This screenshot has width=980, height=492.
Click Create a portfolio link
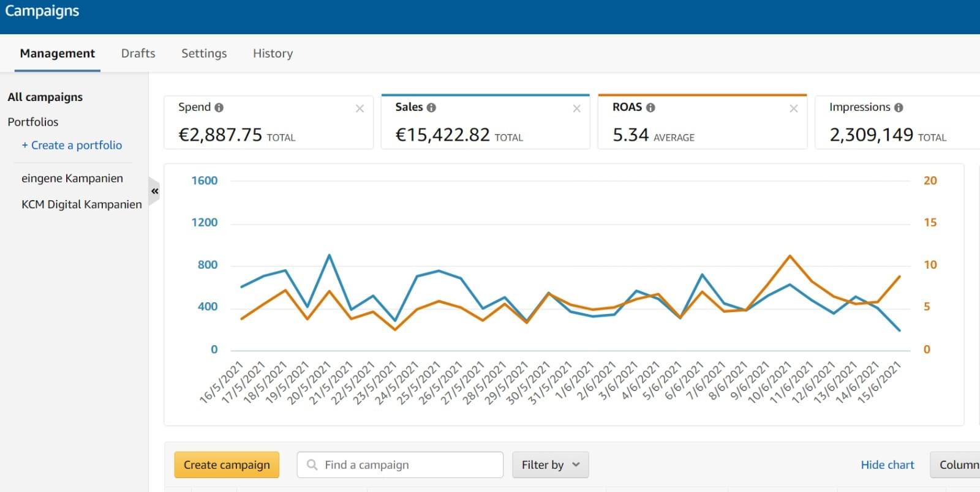point(72,146)
